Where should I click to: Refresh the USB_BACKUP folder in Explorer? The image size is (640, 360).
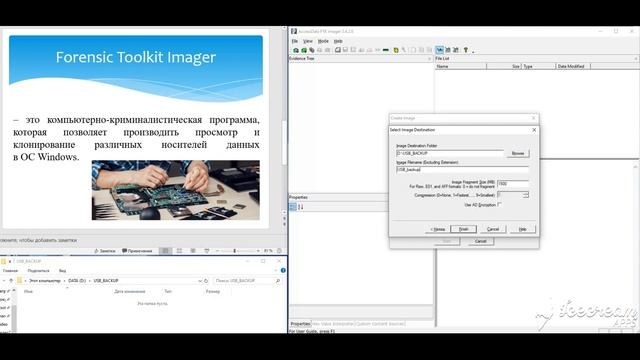click(x=206, y=281)
